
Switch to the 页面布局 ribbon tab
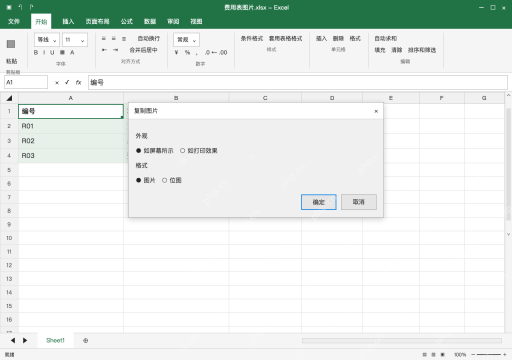pyautogui.click(x=97, y=21)
